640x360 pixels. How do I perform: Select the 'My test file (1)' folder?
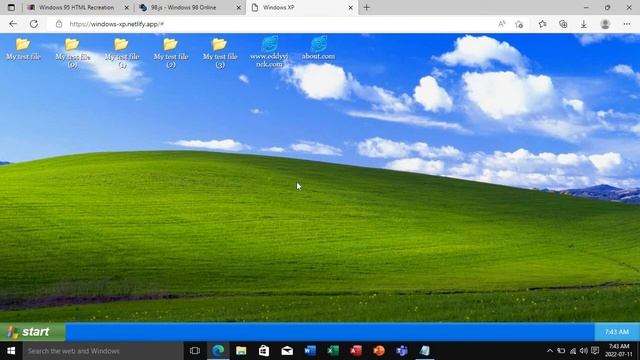122,53
